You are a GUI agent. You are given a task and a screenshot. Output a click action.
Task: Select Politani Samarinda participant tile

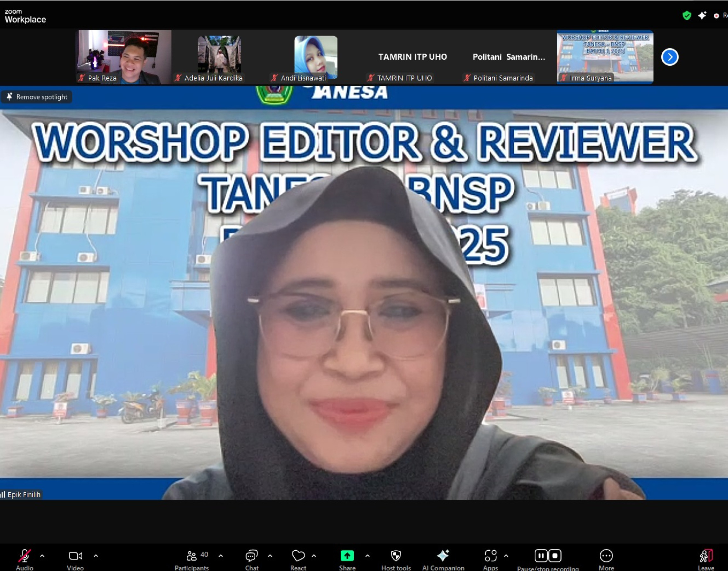tap(509, 57)
